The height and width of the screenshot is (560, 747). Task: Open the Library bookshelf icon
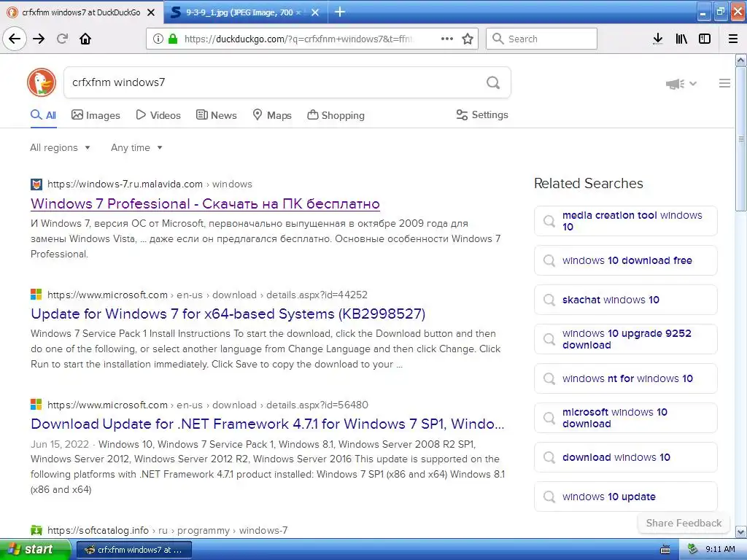tap(681, 39)
